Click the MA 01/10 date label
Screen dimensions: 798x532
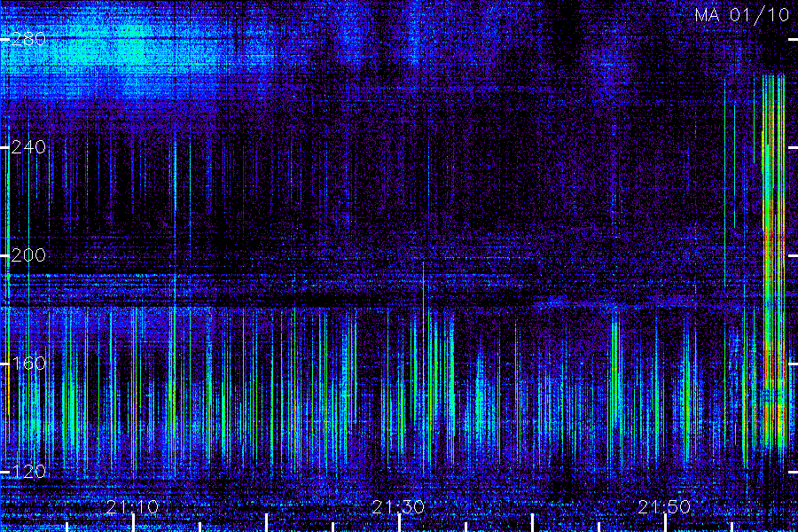tap(742, 15)
